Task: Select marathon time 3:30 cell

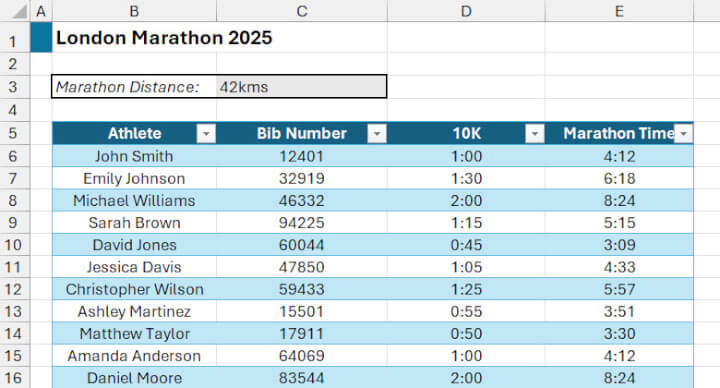Action: pos(619,333)
